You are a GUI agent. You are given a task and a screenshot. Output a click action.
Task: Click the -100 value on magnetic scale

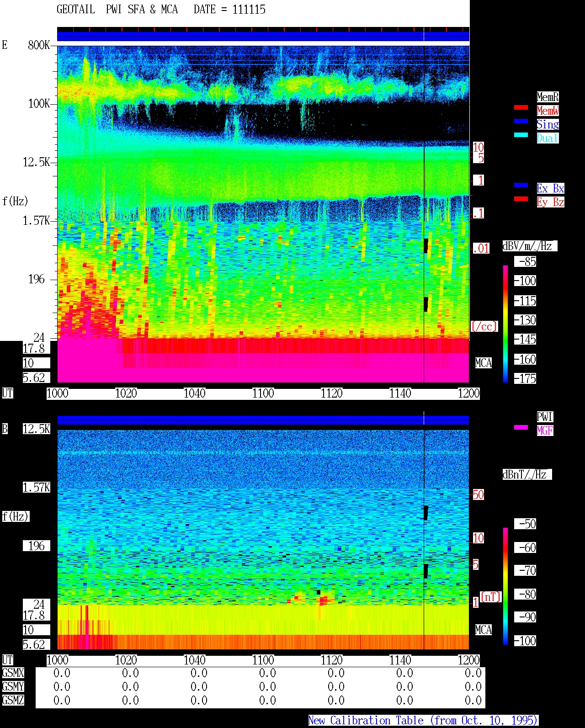tap(525, 641)
